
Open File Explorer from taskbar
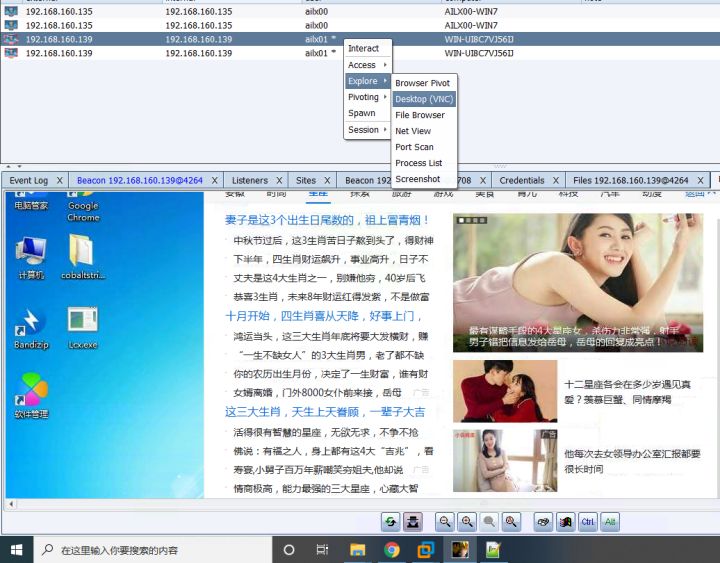pos(357,550)
